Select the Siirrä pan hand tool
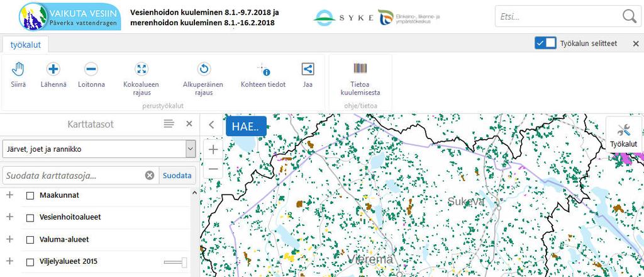The height and width of the screenshot is (277, 644). (x=18, y=75)
